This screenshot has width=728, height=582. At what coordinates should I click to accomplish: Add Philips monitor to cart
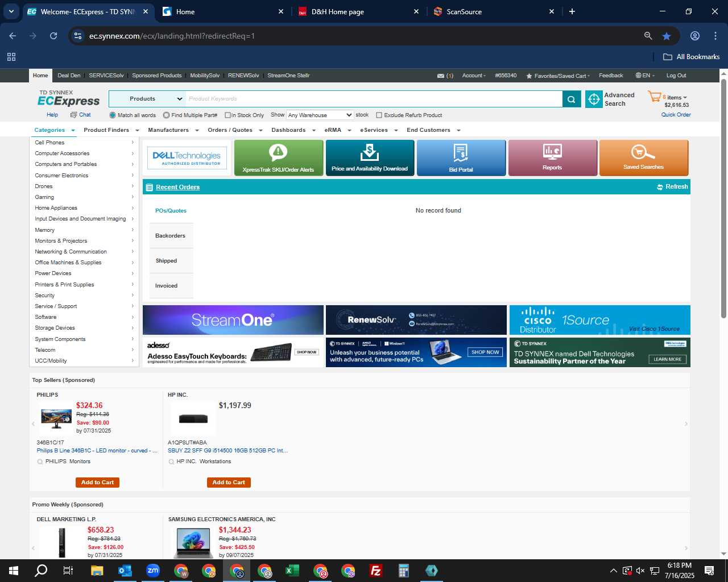[x=97, y=483]
